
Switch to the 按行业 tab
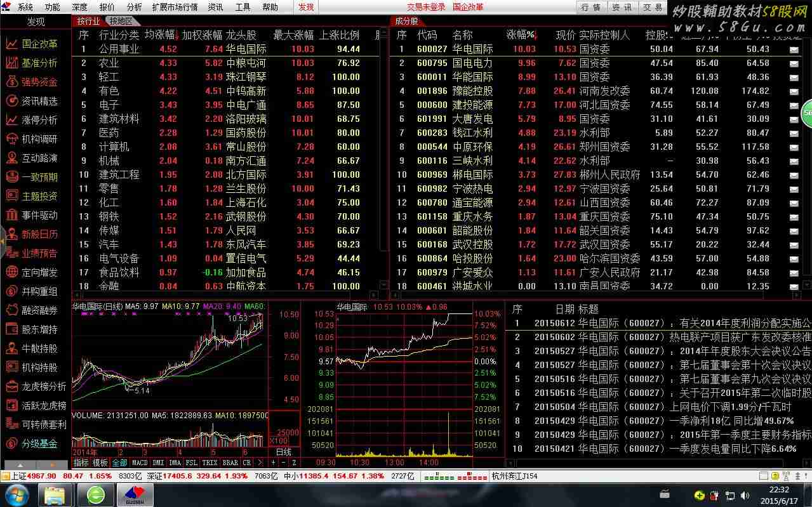tap(88, 21)
